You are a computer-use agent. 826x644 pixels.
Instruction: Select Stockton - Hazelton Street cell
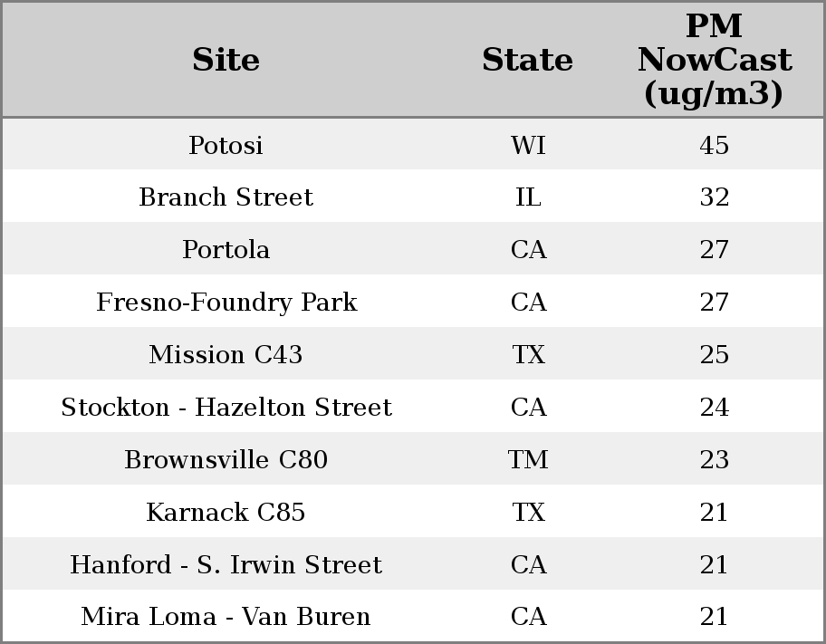pos(226,407)
